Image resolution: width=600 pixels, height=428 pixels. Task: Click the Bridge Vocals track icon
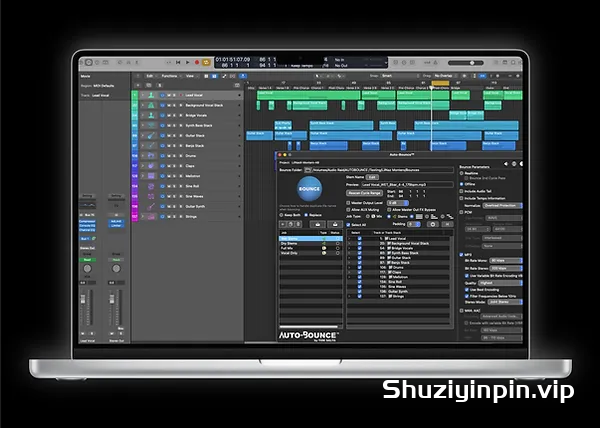tap(151, 116)
